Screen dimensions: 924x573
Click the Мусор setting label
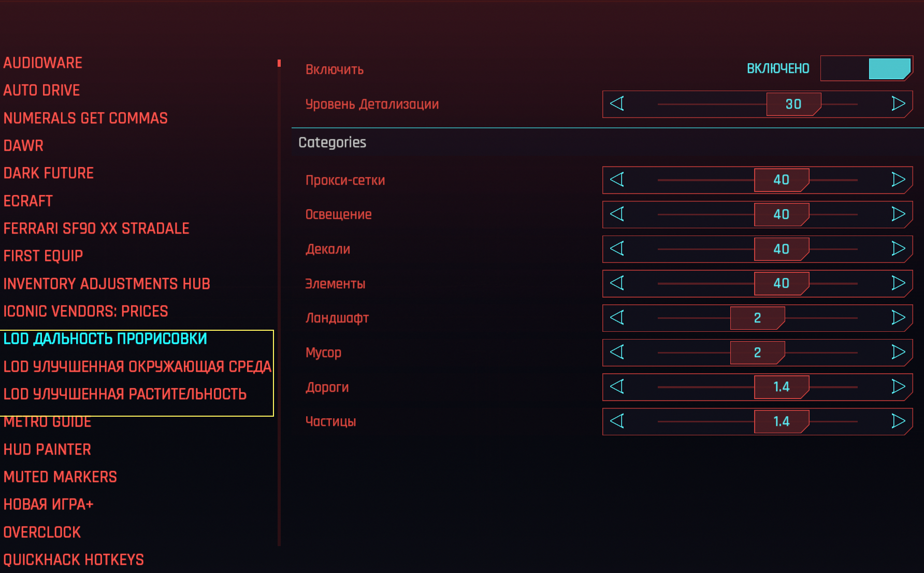[323, 353]
